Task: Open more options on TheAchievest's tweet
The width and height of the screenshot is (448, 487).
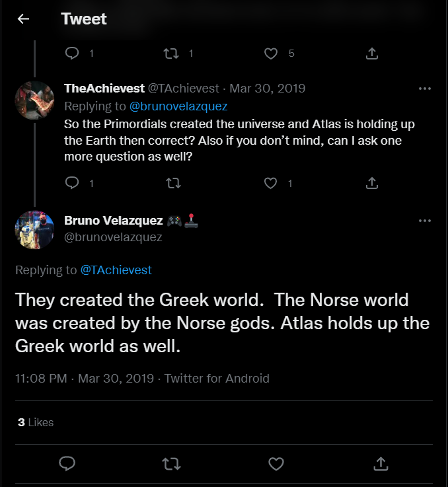Action: coord(425,89)
